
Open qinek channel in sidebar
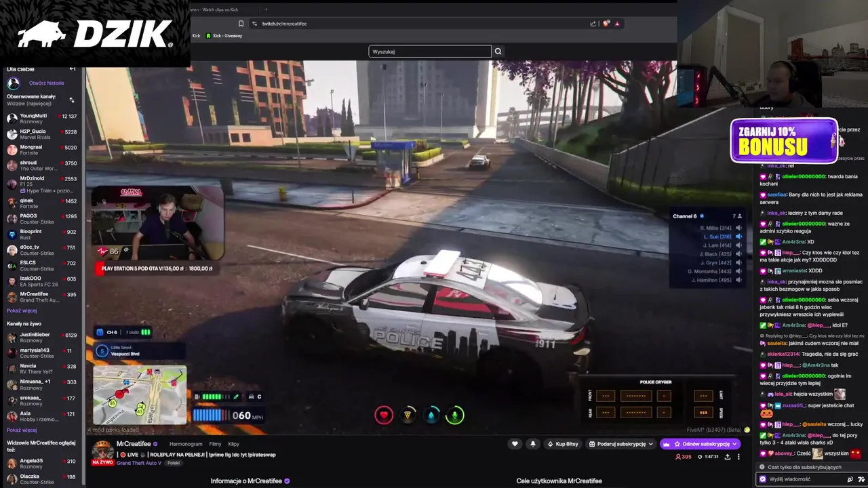pos(42,203)
